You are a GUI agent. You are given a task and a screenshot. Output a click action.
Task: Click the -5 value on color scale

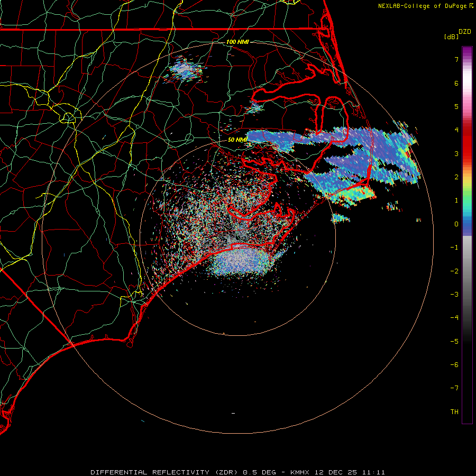tap(454, 342)
